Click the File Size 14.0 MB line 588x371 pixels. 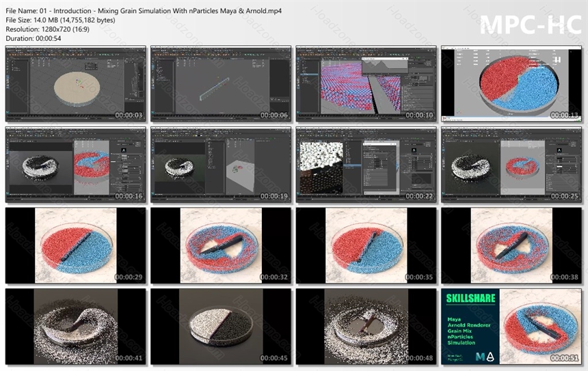coord(60,20)
